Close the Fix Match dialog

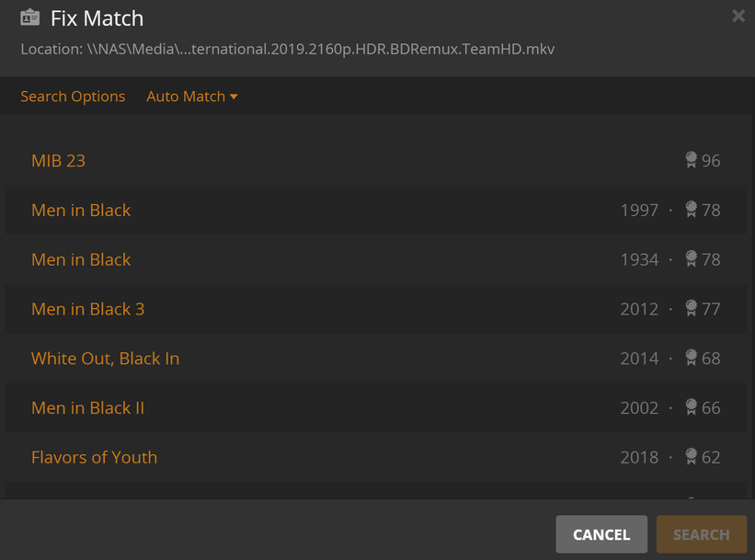(x=738, y=16)
